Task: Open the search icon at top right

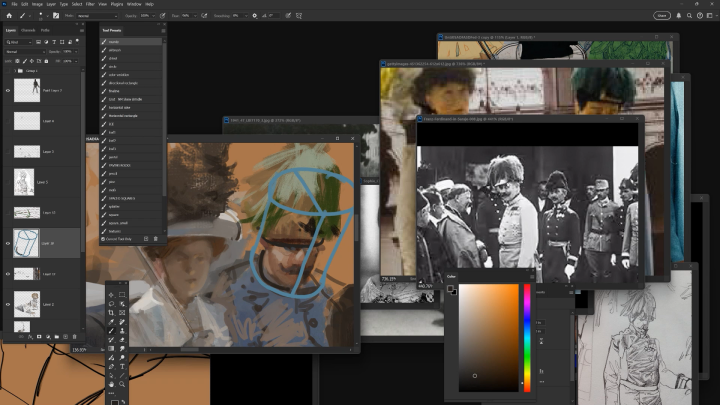Action: (689, 16)
